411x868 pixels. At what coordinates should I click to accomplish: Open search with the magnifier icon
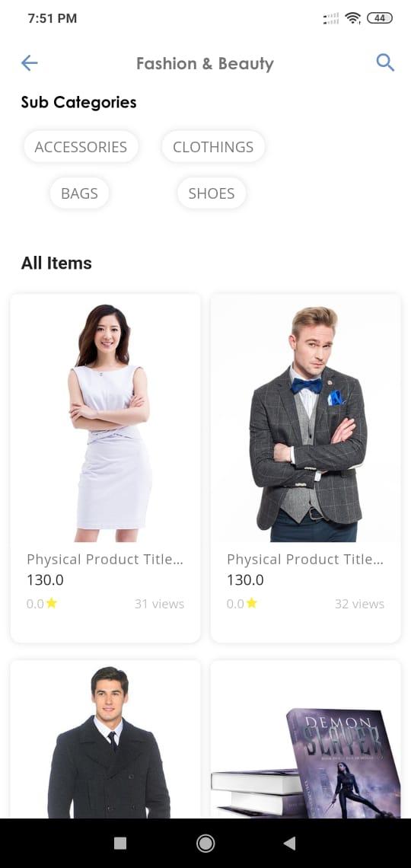pos(385,62)
